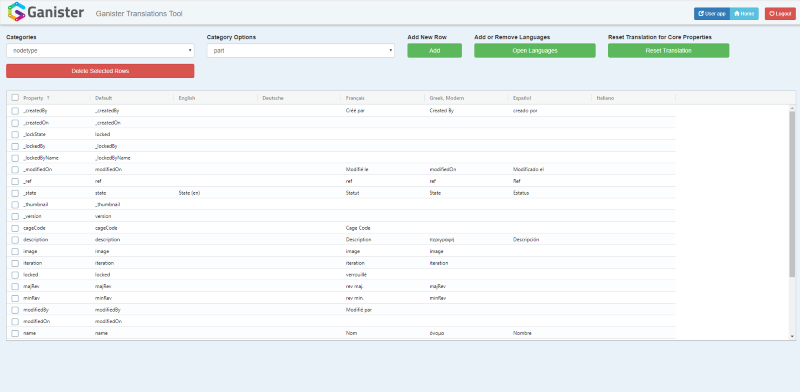This screenshot has width=800, height=392.
Task: Click Delete Selected Rows button
Action: (100, 71)
